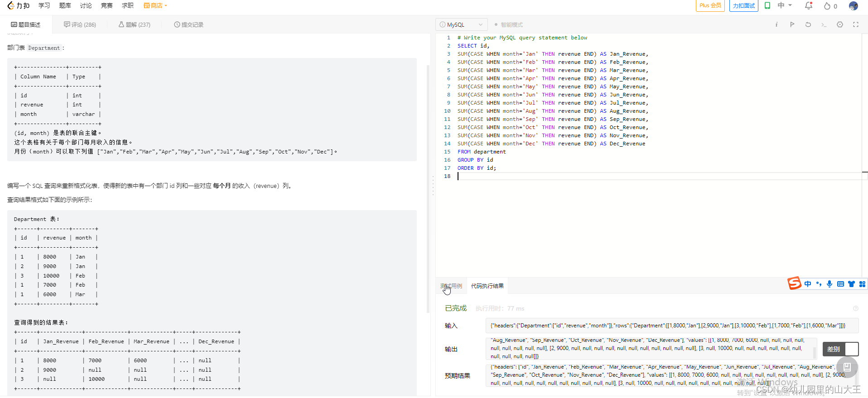Image resolution: width=868 pixels, height=398 pixels.
Task: Switch to the 提交记录 tab
Action: (x=189, y=24)
